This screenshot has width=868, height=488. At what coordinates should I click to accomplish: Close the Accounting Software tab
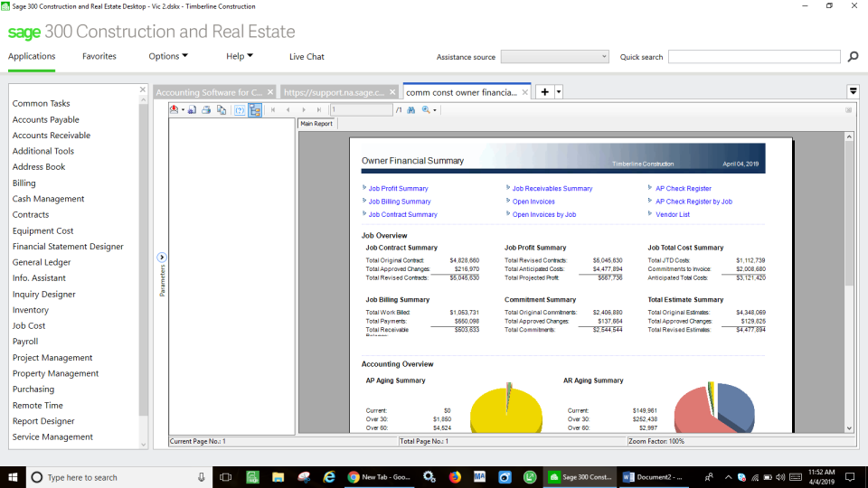point(270,92)
